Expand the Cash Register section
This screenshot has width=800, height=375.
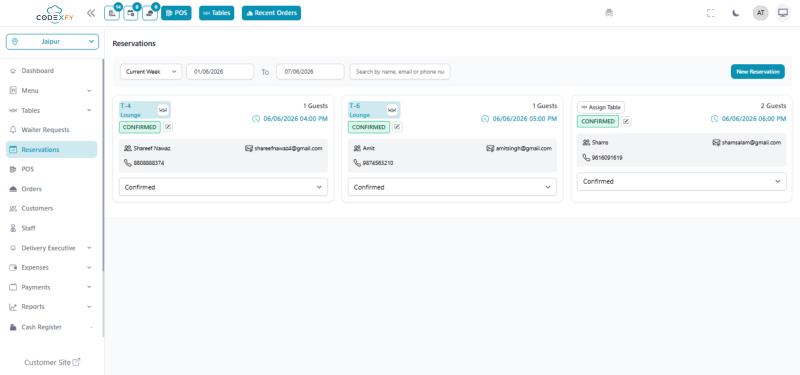[x=52, y=327]
